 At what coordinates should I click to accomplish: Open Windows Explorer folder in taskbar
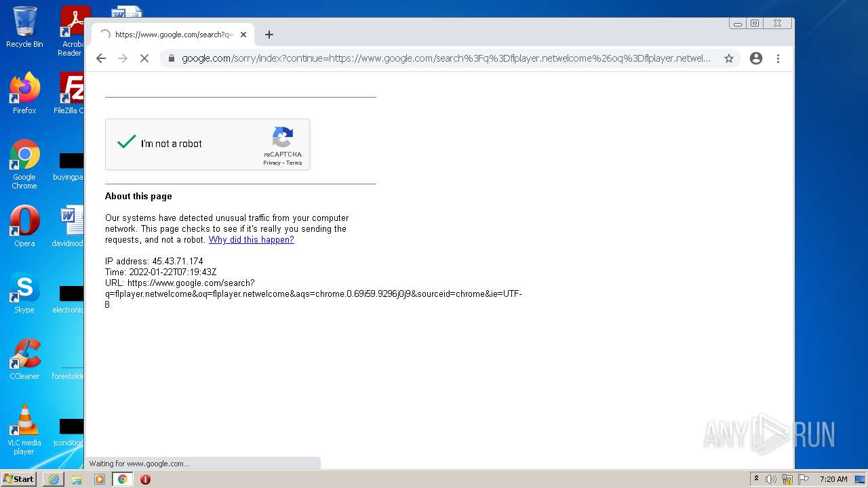(77, 479)
